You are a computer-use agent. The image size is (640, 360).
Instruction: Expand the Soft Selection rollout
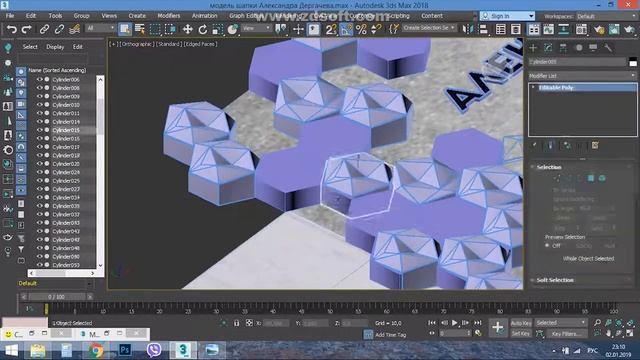click(555, 280)
